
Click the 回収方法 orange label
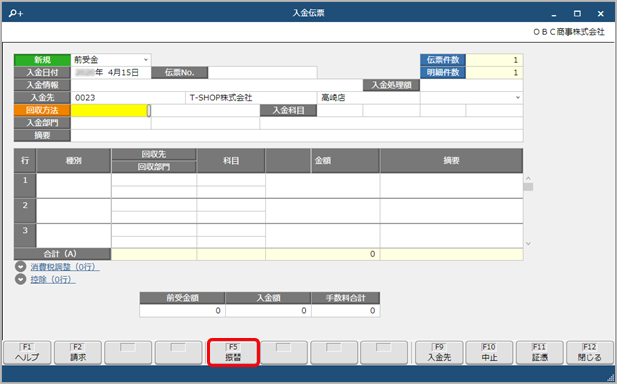point(42,111)
